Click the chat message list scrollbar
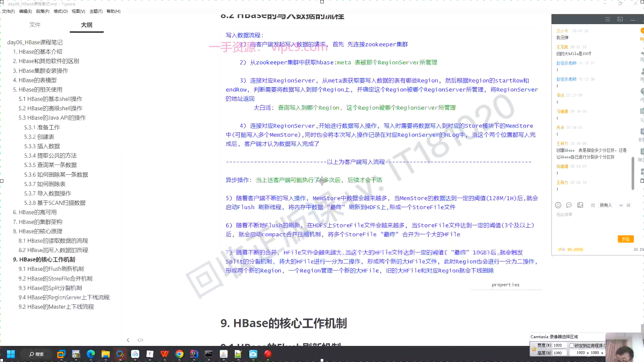 pyautogui.click(x=633, y=173)
